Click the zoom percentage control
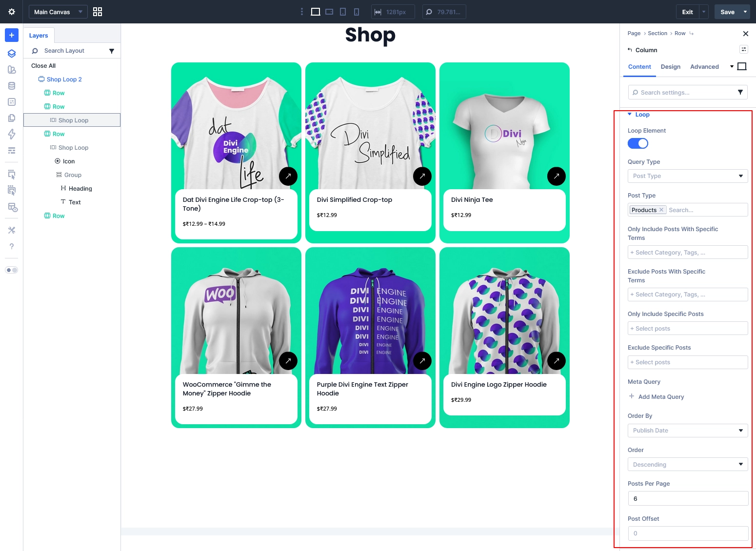 (444, 11)
